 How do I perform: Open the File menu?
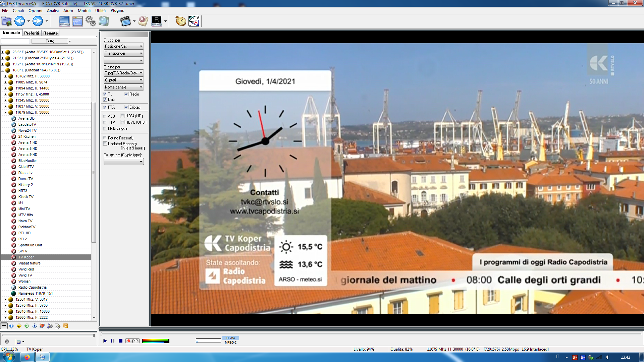coord(5,11)
